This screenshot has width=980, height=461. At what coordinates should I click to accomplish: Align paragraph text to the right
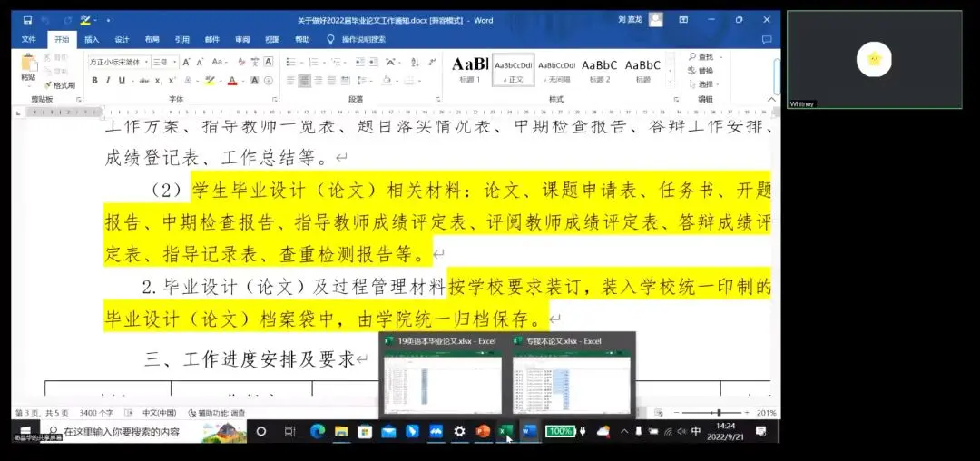click(318, 81)
